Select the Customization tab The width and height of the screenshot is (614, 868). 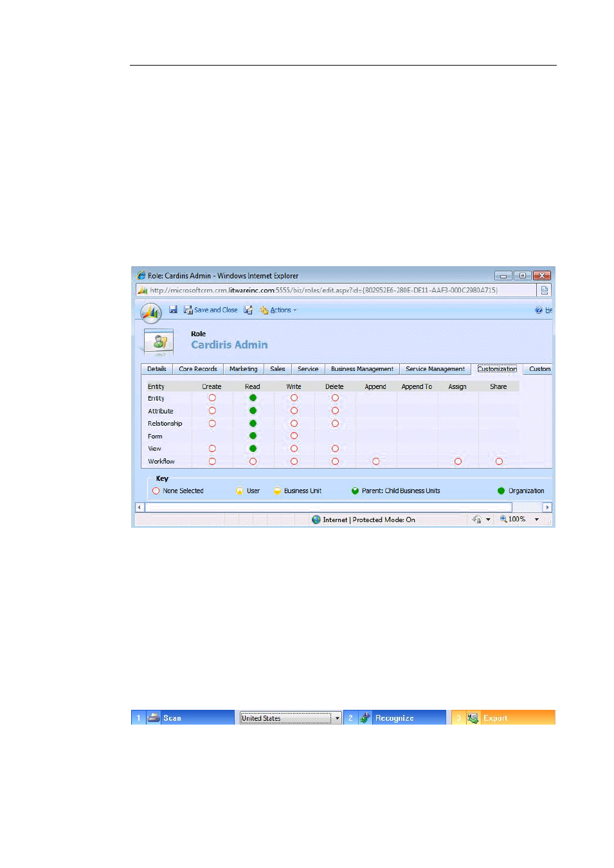pos(497,369)
